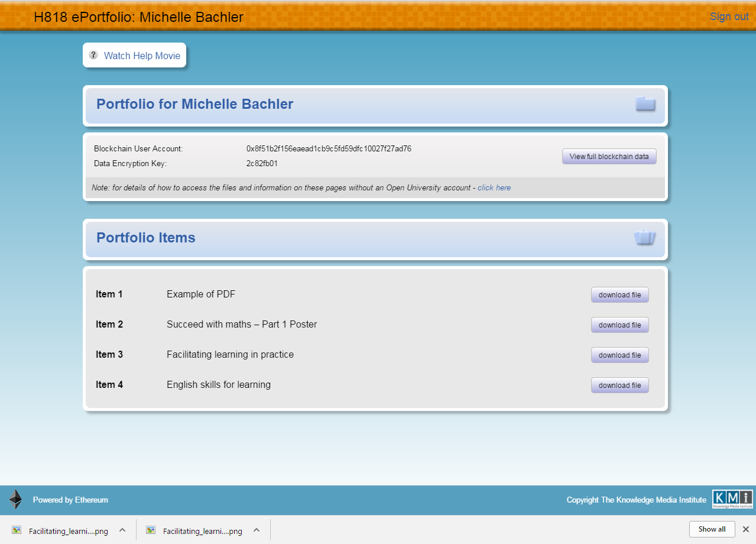Sign out of the ePortfolio

pos(729,17)
